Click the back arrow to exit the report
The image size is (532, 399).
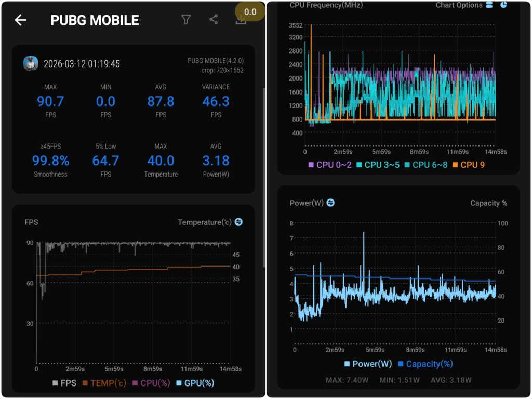point(20,20)
